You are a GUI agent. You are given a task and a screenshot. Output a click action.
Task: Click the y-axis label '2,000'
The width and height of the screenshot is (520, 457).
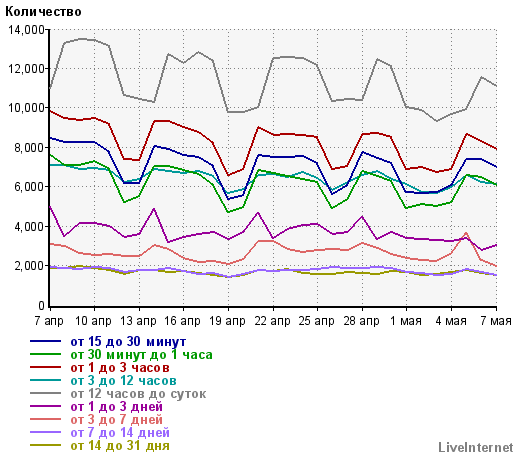click(x=29, y=266)
